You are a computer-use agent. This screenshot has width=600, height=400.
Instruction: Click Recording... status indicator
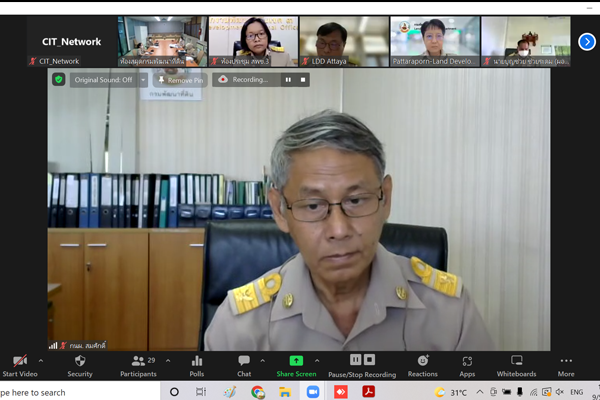tap(245, 80)
